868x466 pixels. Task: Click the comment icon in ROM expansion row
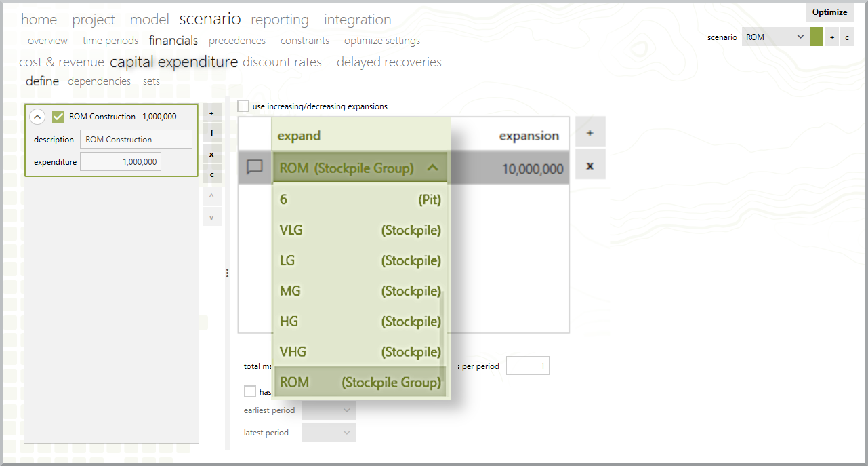[x=255, y=167]
